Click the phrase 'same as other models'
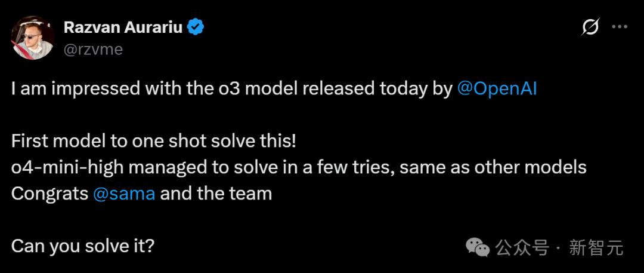644x273 pixels. 492,168
